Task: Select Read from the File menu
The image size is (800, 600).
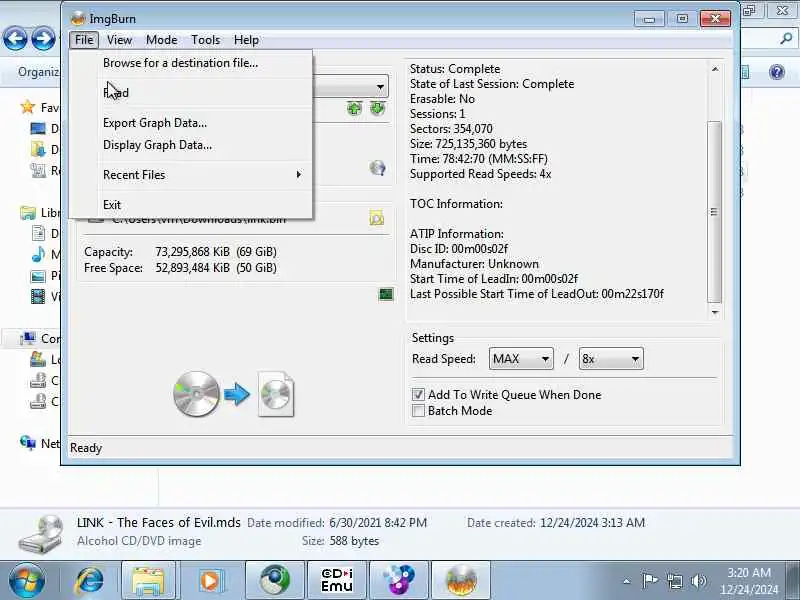Action: coord(191,93)
